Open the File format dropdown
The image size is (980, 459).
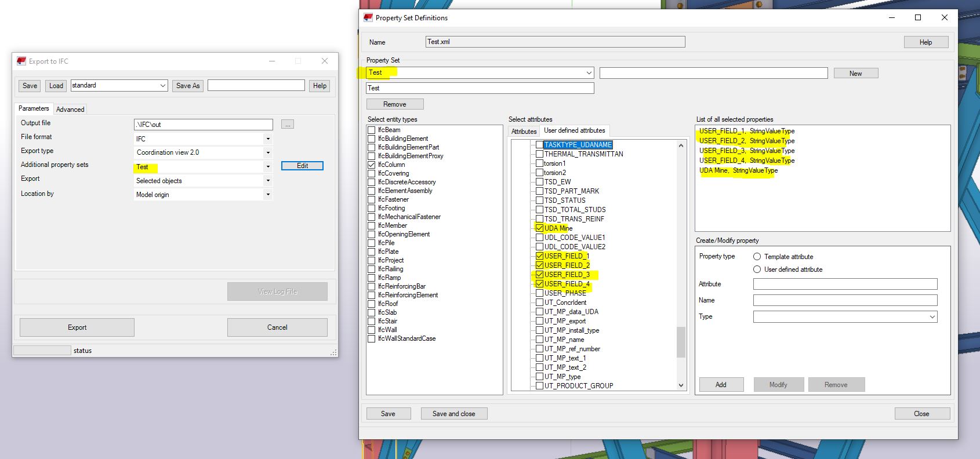click(268, 139)
